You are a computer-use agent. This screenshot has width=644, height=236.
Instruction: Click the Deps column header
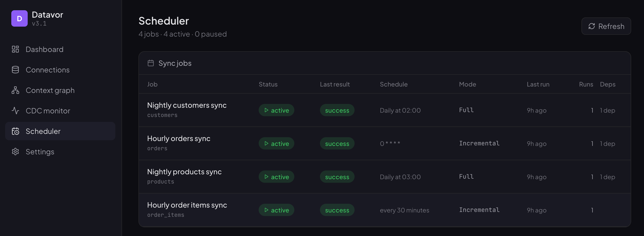coord(608,84)
